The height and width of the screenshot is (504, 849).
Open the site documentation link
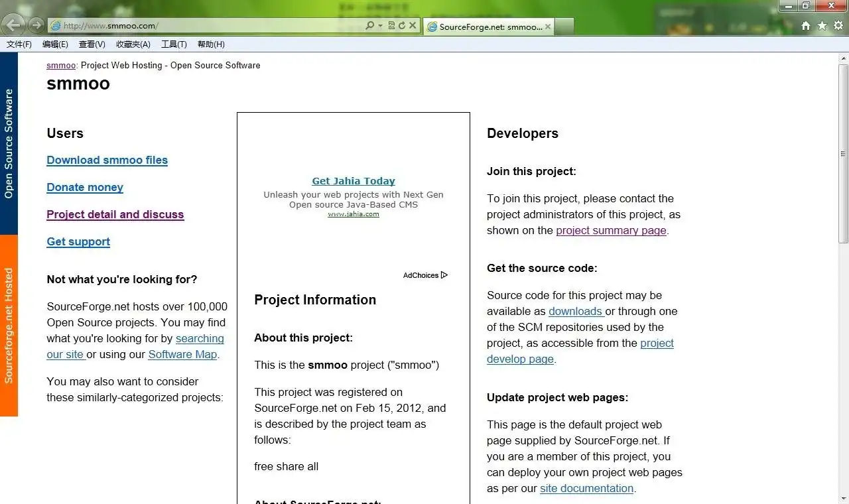(x=586, y=488)
